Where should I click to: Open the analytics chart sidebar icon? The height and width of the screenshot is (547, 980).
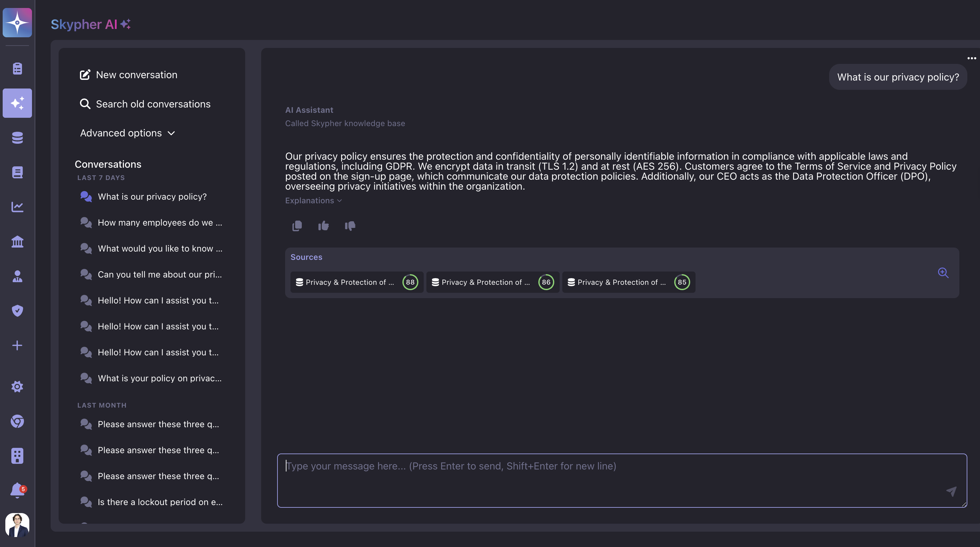pos(17,207)
